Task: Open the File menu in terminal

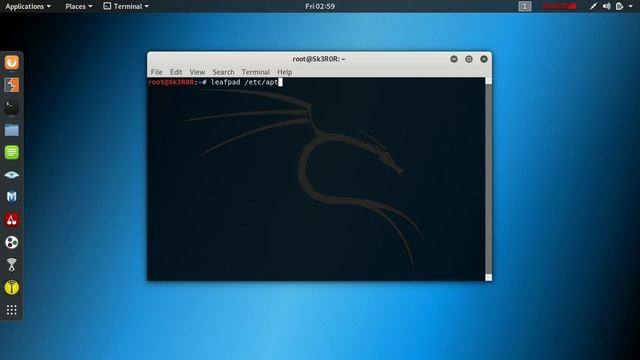Action: 156,72
